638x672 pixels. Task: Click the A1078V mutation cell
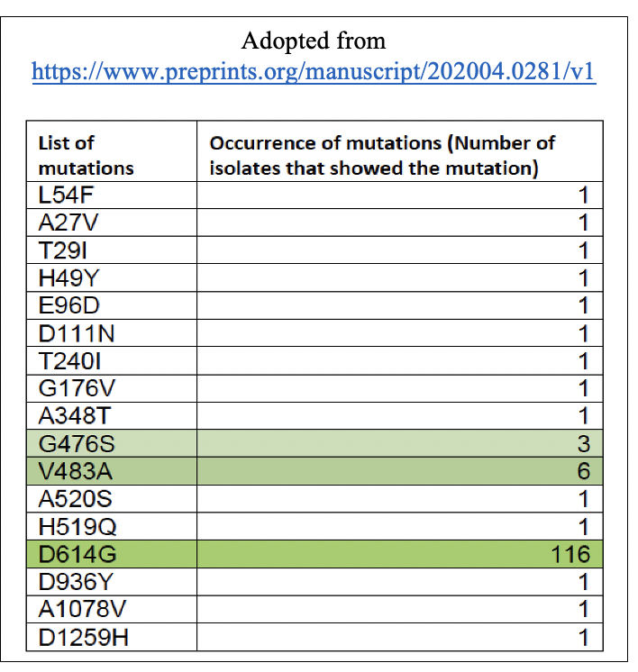tap(112, 610)
